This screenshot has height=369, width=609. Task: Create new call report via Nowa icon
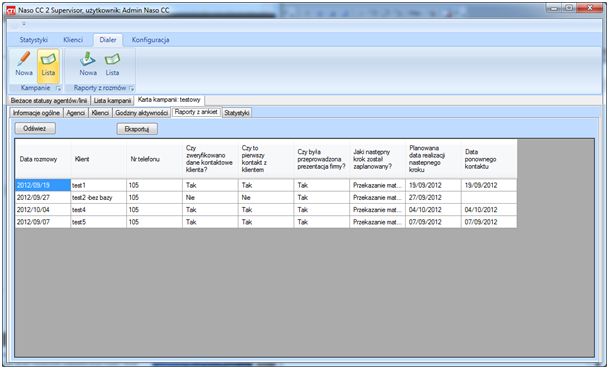pyautogui.click(x=88, y=64)
